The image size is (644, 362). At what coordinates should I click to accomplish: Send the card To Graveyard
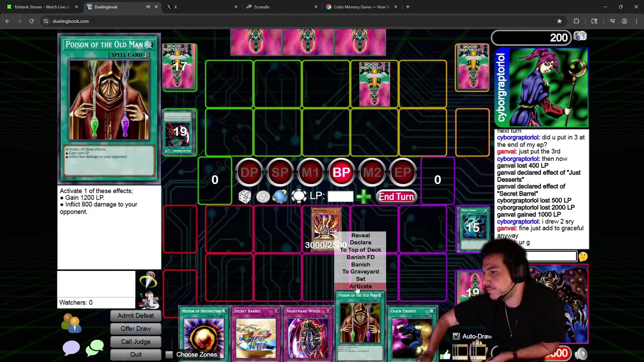pos(360,271)
